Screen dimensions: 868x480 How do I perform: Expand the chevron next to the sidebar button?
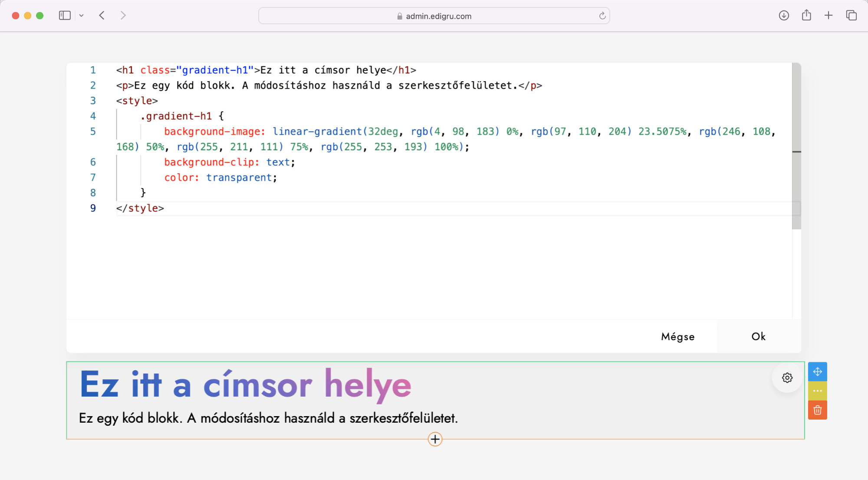(x=82, y=15)
